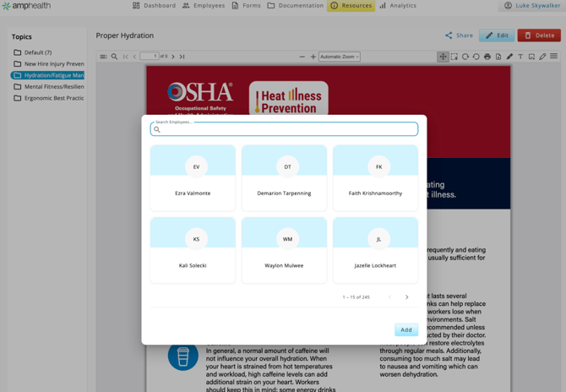This screenshot has width=566, height=392.
Task: Click the WM avatar circle
Action: [288, 239]
